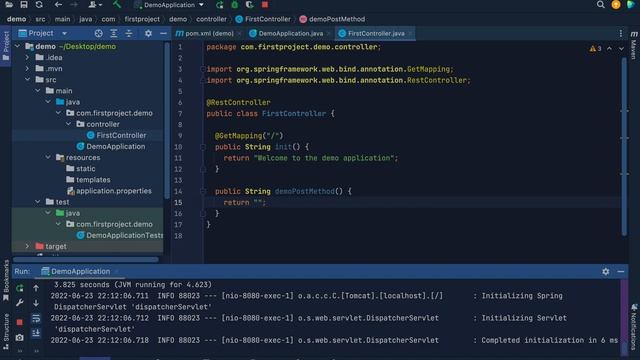
Task: Hide the Run panel with minus icon
Action: coord(621,271)
